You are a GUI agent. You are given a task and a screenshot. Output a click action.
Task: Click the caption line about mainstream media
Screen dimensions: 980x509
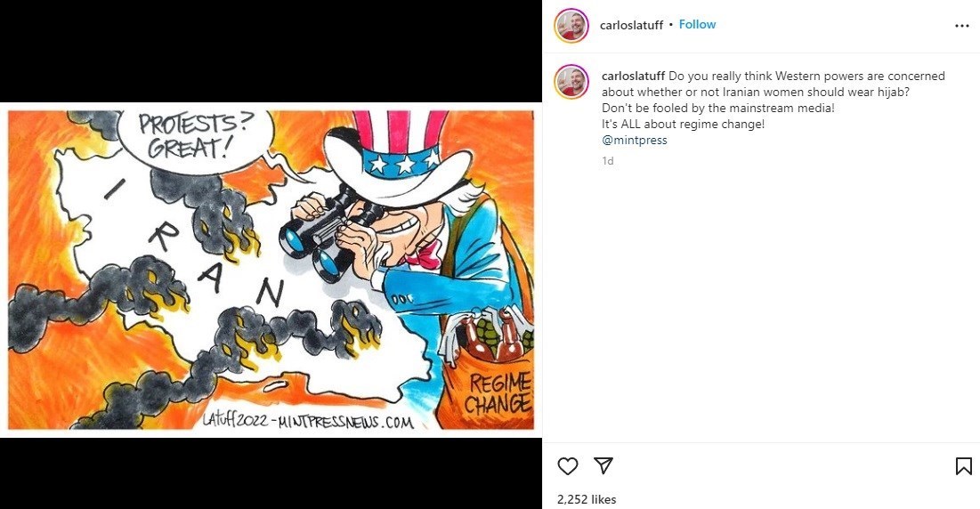click(x=718, y=108)
